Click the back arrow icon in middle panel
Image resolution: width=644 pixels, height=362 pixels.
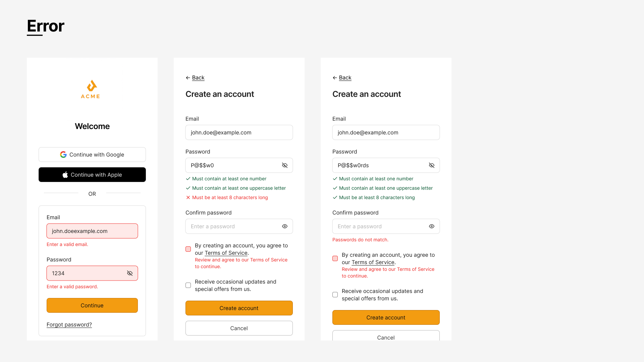[x=188, y=77]
